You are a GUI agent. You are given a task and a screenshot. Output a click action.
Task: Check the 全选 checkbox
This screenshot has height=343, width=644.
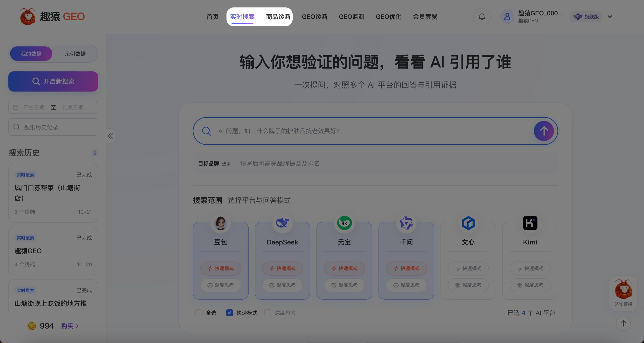[199, 313]
